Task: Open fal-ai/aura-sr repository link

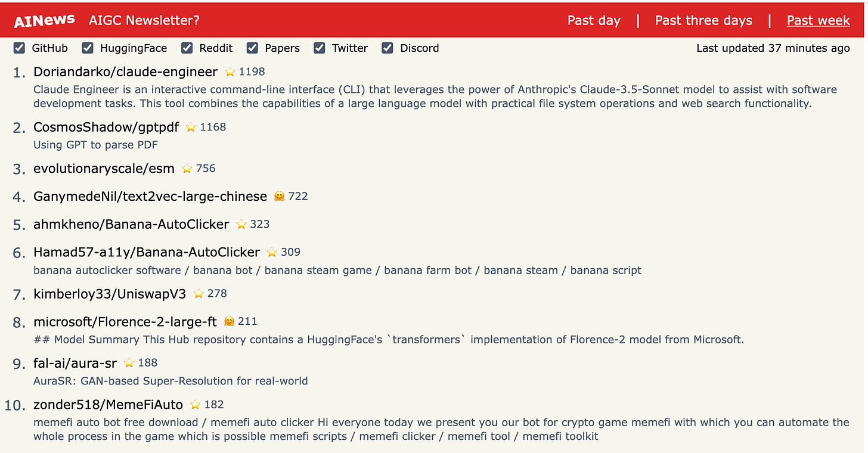Action: click(x=75, y=363)
